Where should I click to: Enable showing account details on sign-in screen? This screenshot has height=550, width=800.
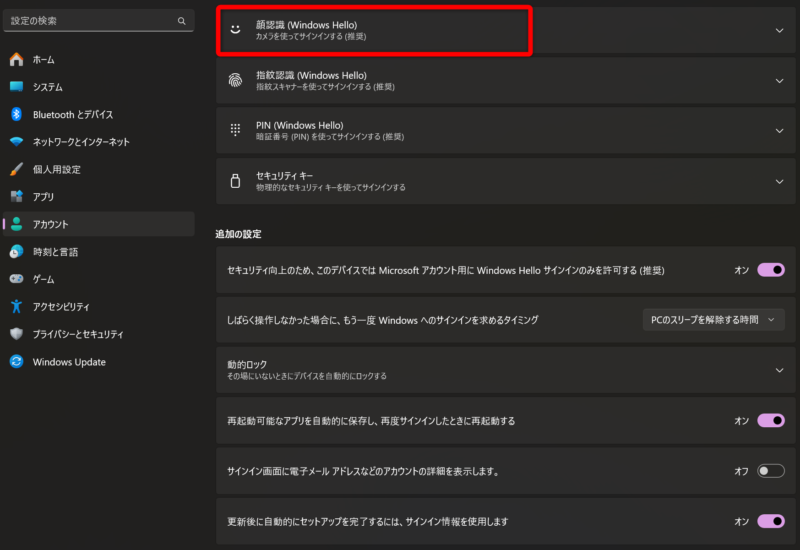click(x=770, y=471)
